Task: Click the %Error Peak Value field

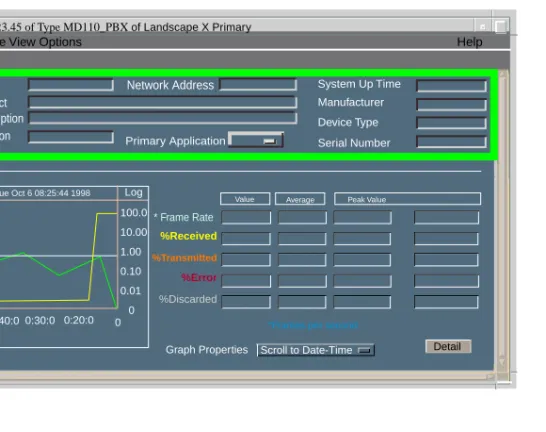Action: [362, 281]
